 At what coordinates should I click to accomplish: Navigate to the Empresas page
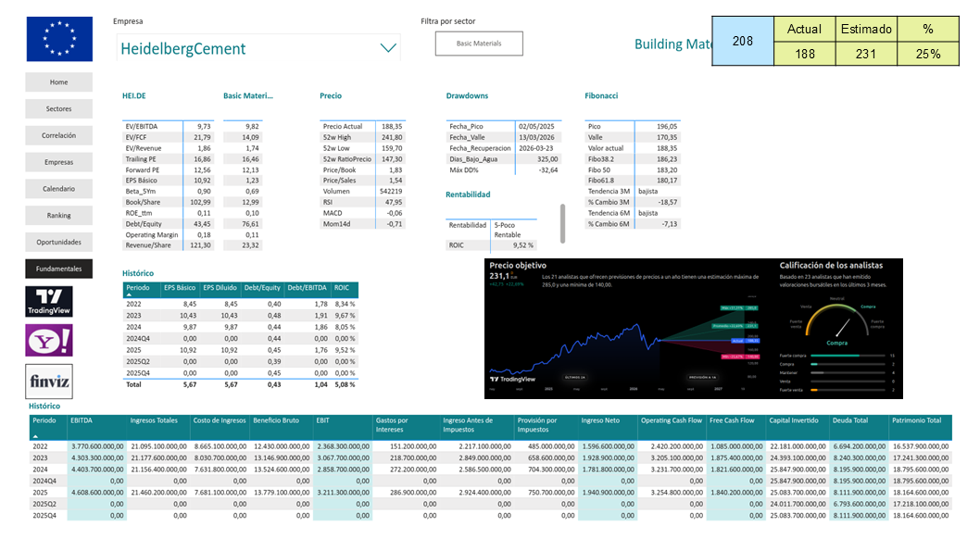coord(58,162)
